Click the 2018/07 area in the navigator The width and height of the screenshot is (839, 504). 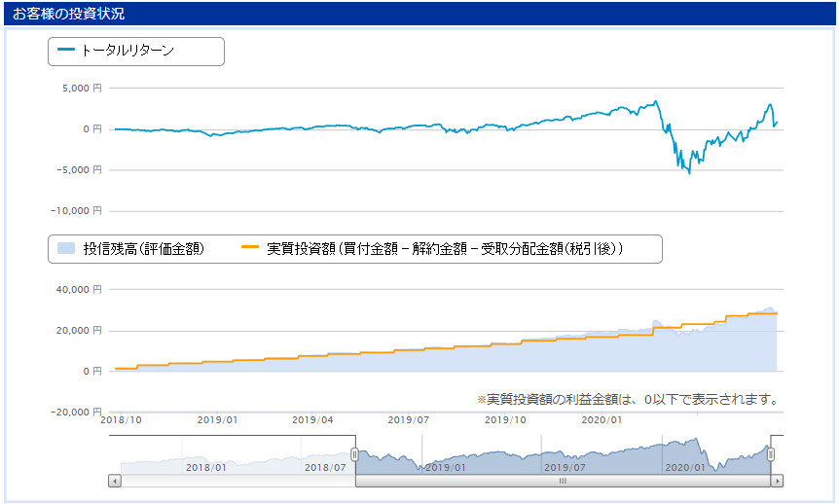[325, 468]
